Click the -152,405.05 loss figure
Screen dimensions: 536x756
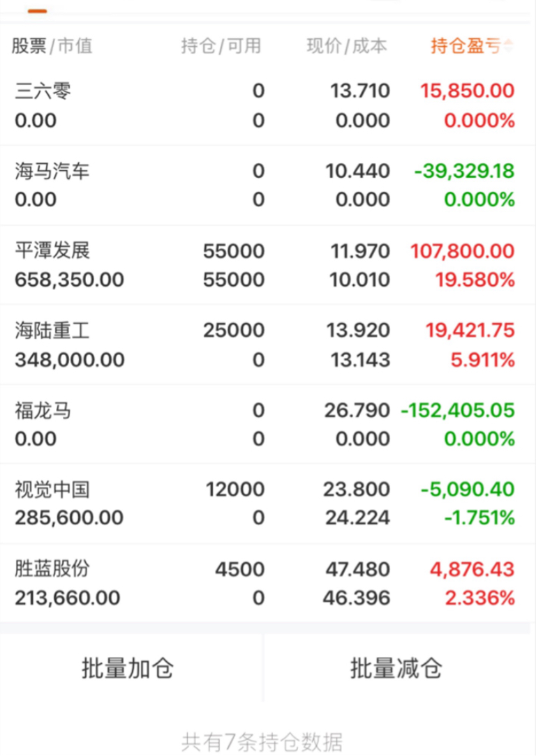click(457, 410)
